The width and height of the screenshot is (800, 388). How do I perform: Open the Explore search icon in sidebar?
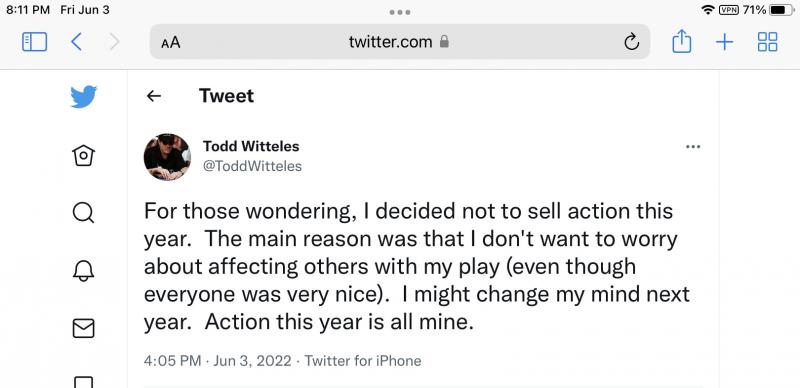click(84, 212)
